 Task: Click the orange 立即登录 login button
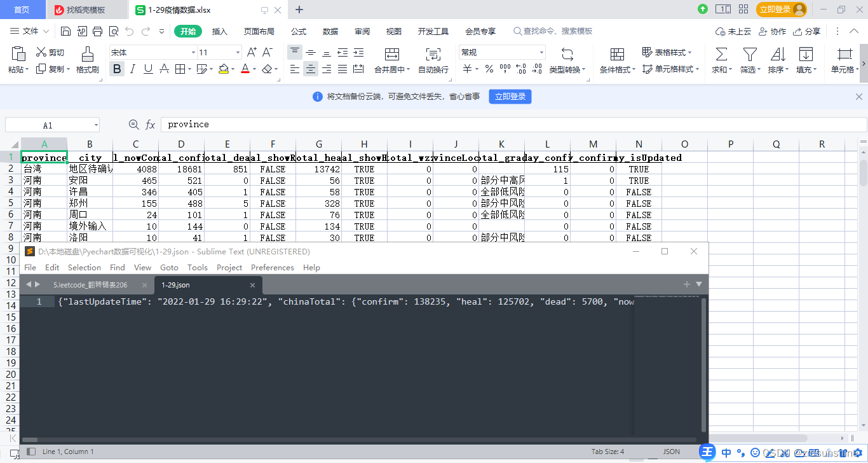[781, 10]
